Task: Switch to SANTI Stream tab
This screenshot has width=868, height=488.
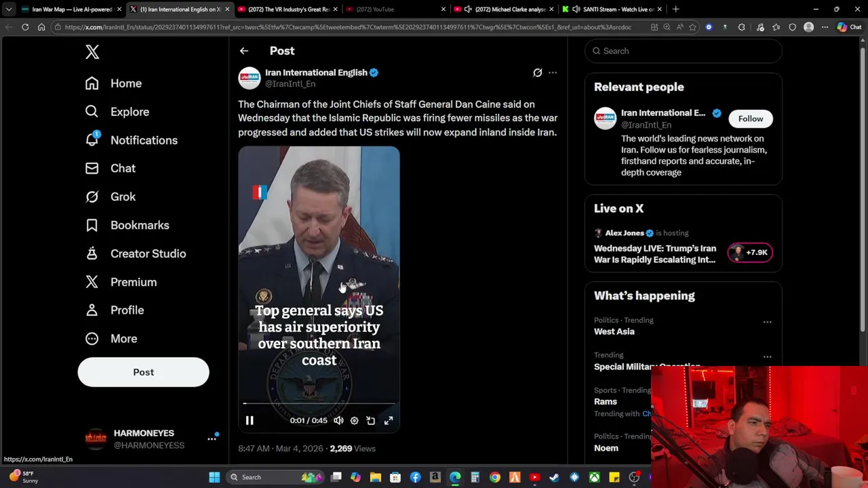Action: 613,9
